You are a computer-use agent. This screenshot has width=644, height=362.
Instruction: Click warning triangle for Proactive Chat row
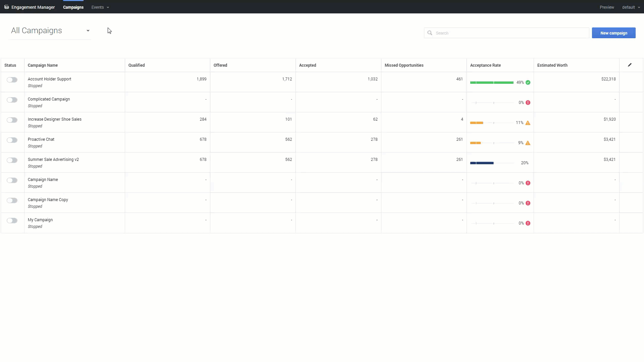click(528, 143)
